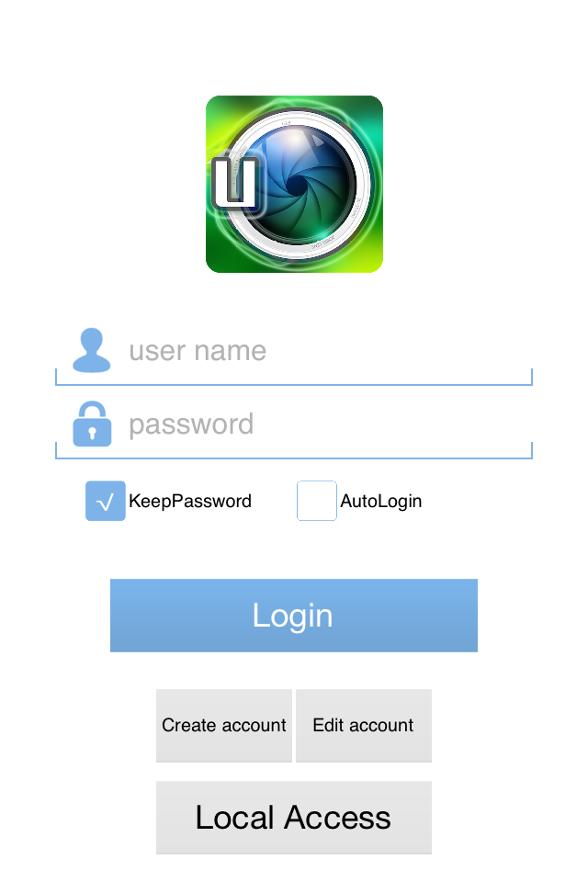Enable the AutoLogin checkbox
Viewport: 588px width, 882px height.
(x=317, y=501)
